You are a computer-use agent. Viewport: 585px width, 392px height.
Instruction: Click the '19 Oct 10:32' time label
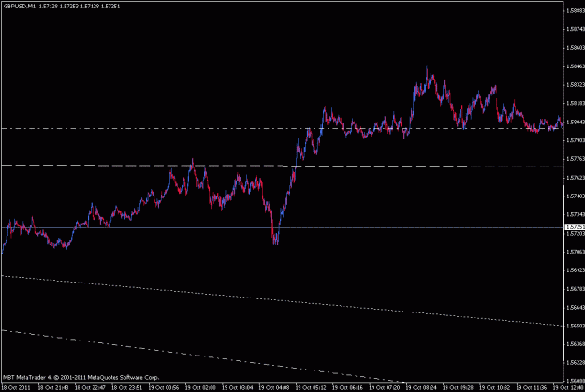(495, 388)
